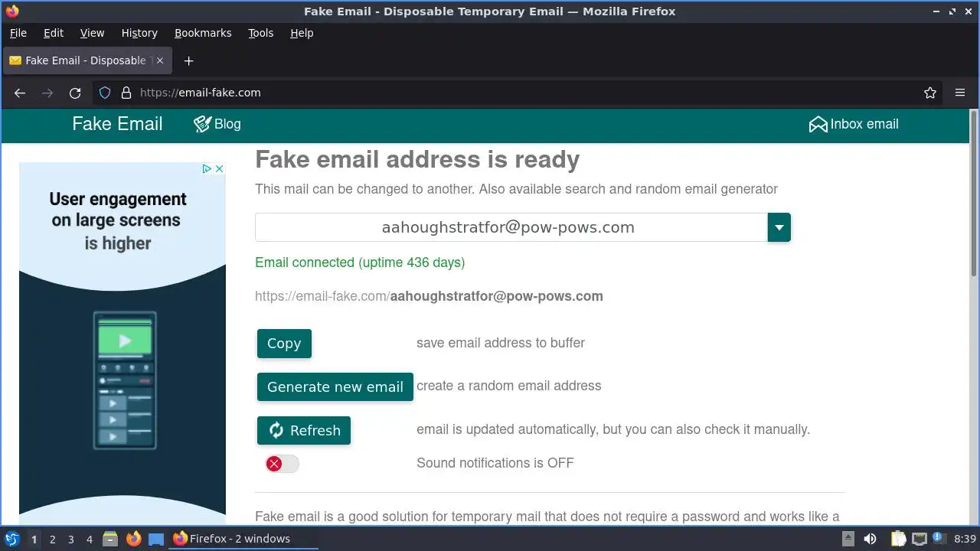Open a new tab with the plus icon
980x551 pixels.
click(188, 60)
